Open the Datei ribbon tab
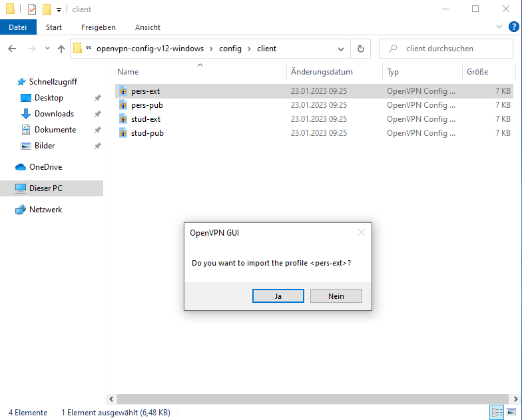The image size is (522, 420). point(18,27)
